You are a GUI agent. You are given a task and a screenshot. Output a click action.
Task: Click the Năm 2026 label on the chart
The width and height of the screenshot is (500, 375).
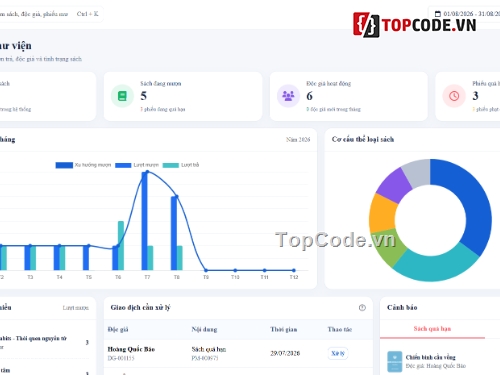[298, 140]
